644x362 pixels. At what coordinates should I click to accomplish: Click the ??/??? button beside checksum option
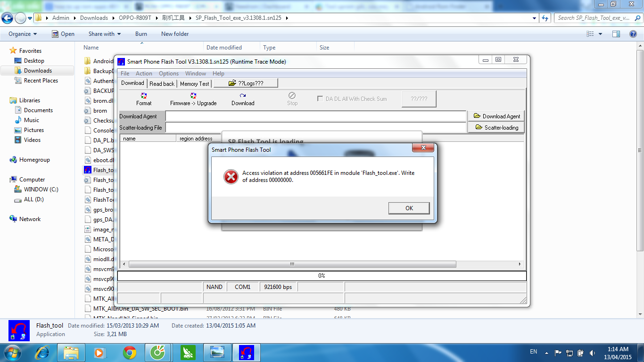point(419,99)
